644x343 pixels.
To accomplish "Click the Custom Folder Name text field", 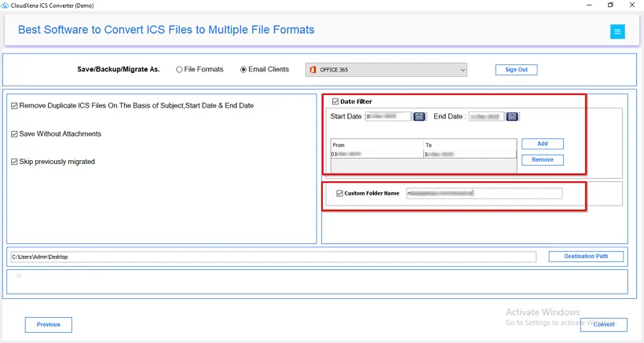I will click(x=485, y=193).
